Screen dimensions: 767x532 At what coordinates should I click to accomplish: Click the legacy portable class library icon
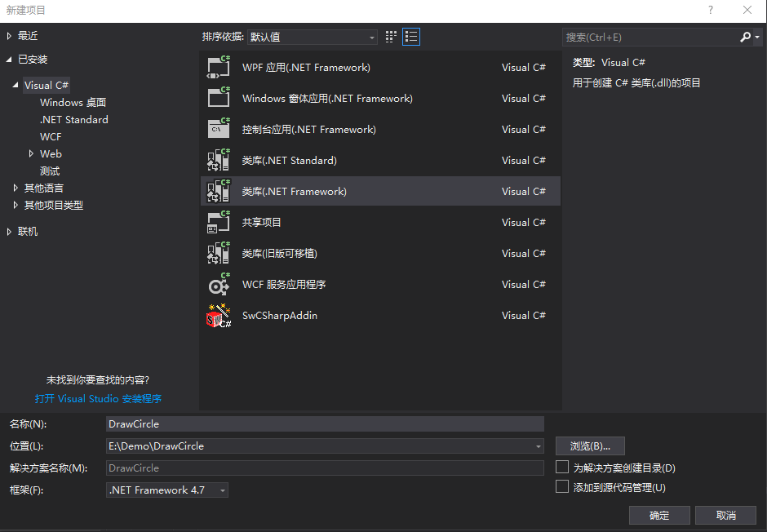218,253
